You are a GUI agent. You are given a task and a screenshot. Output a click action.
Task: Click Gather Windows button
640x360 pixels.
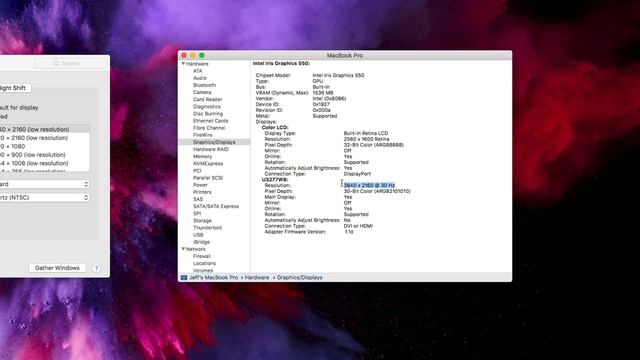click(57, 268)
